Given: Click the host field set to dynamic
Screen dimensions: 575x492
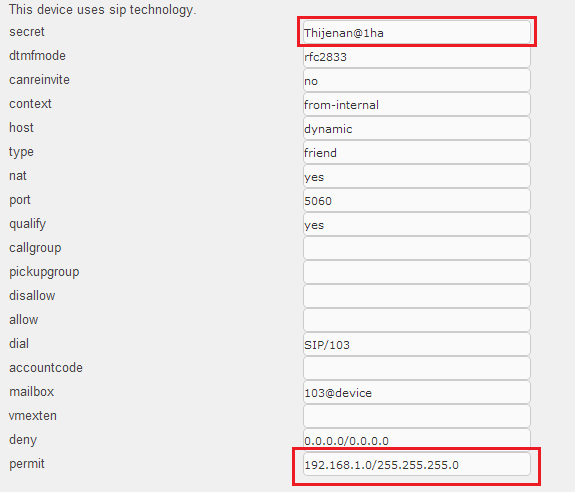Looking at the screenshot, I should point(417,129).
